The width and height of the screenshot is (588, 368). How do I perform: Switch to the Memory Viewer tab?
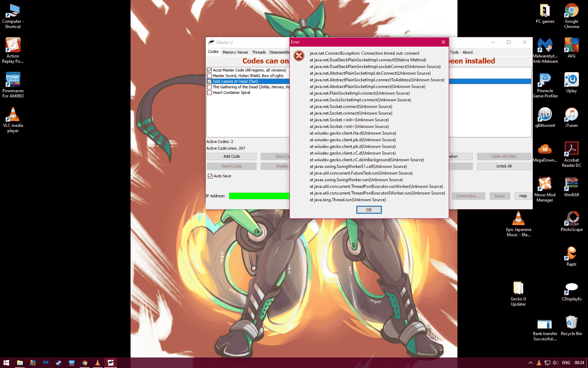point(235,52)
